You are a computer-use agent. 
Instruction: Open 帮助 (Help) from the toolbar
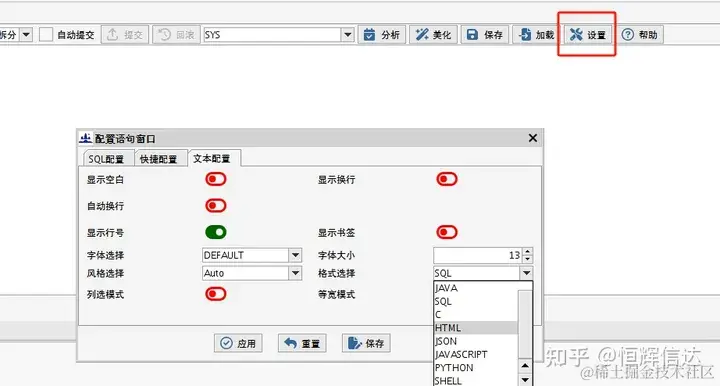coord(640,34)
